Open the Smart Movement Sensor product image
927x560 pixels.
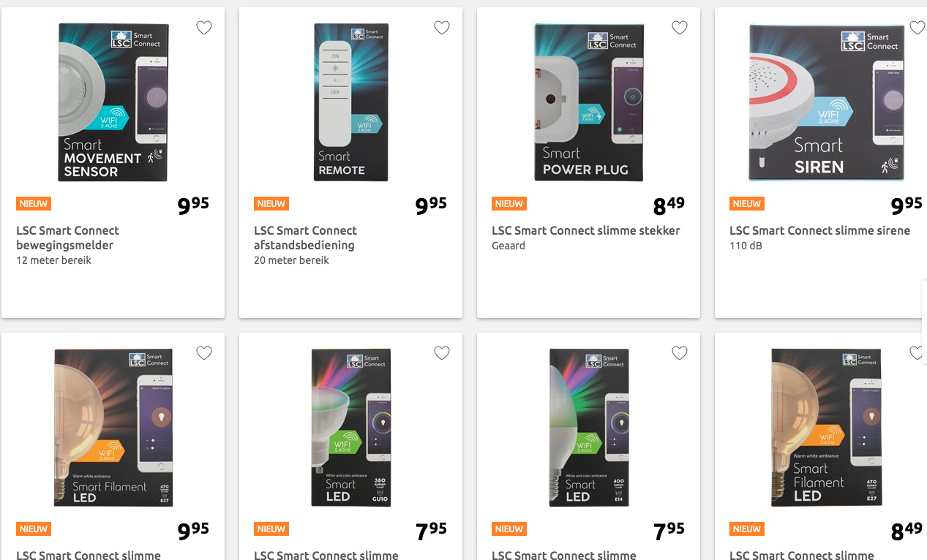[x=113, y=102]
